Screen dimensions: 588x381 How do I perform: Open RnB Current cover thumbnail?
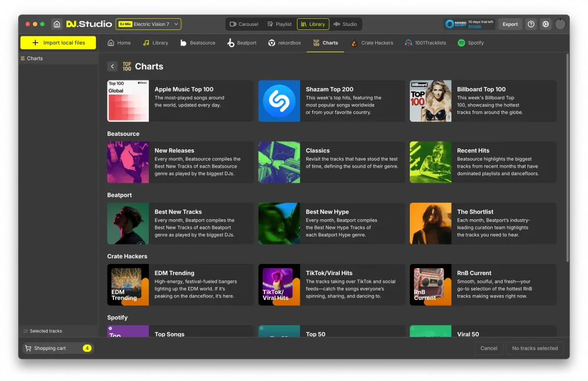click(x=430, y=285)
